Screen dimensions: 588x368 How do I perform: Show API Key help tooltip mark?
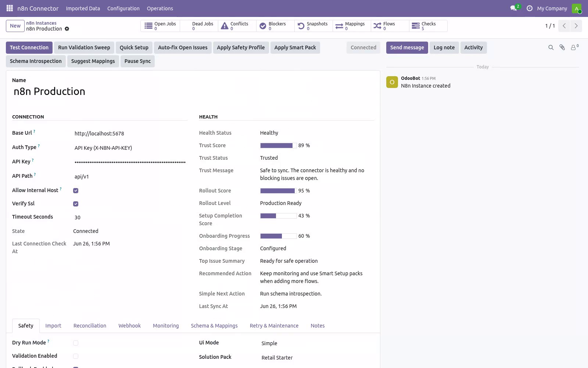(33, 160)
